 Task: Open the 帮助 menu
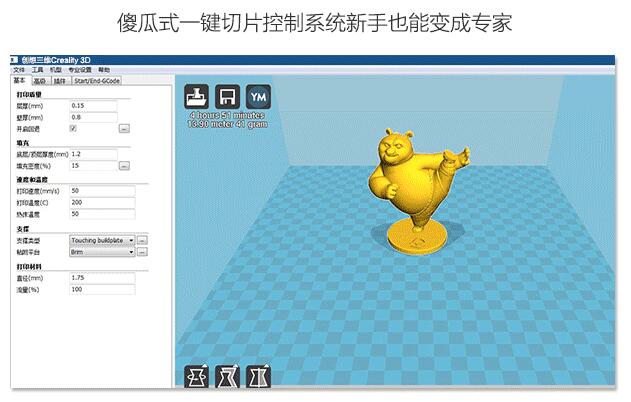point(104,70)
